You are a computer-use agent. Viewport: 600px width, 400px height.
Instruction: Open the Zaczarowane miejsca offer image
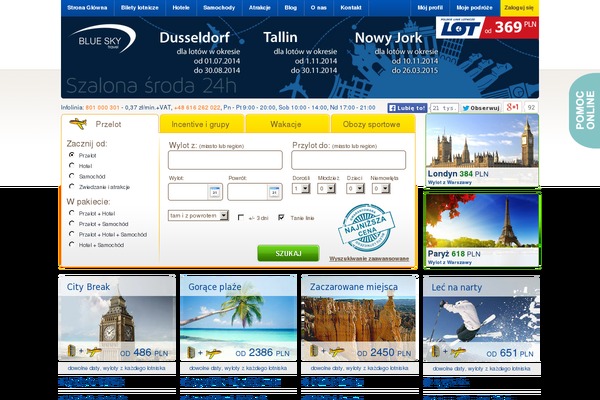click(360, 318)
